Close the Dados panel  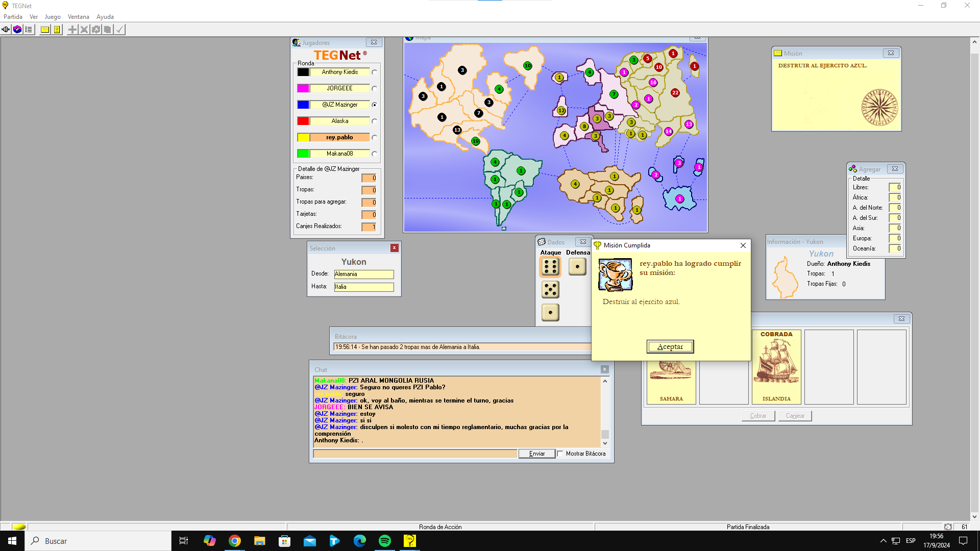pyautogui.click(x=583, y=242)
